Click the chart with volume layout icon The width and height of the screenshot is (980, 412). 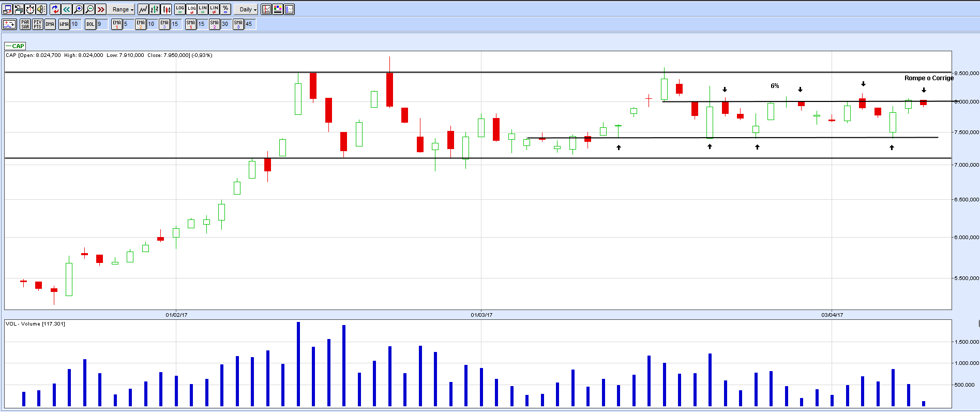[x=266, y=9]
